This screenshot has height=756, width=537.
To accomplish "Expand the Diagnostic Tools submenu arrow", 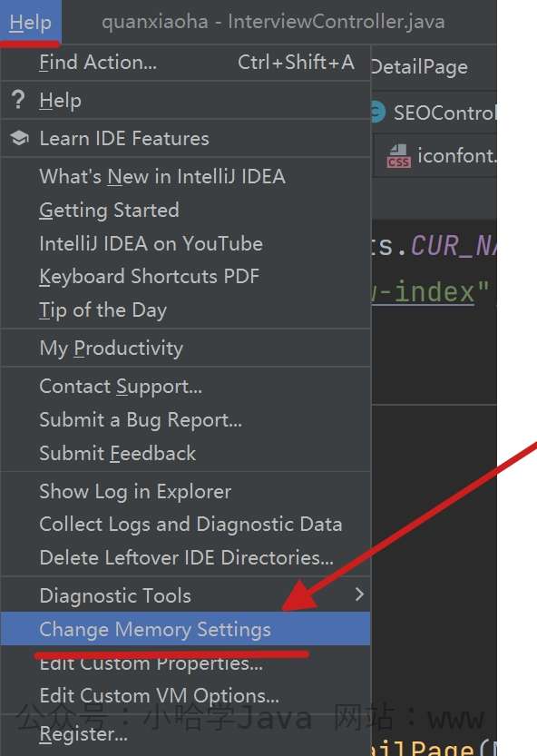I will click(359, 594).
